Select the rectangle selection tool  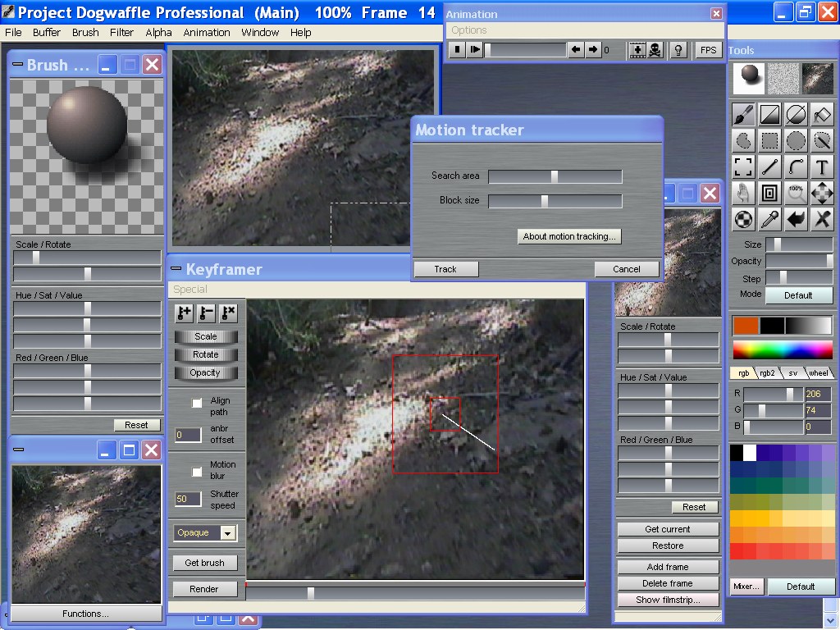point(769,140)
